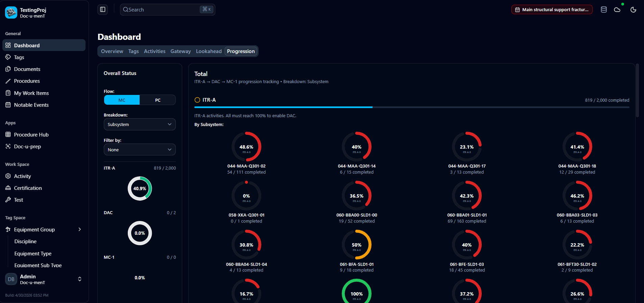Click 044-MAA-Q301-17 23.1% gauge
The width and height of the screenshot is (644, 303).
coord(467,147)
